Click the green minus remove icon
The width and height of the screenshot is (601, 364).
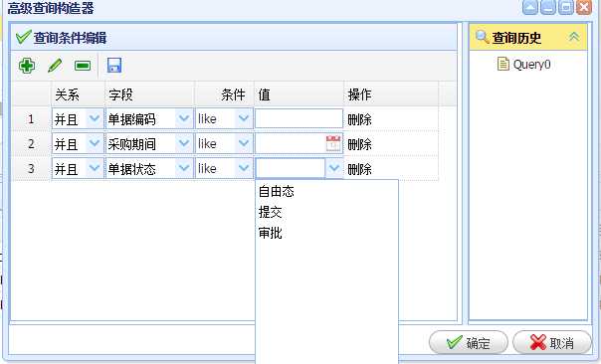pos(83,66)
